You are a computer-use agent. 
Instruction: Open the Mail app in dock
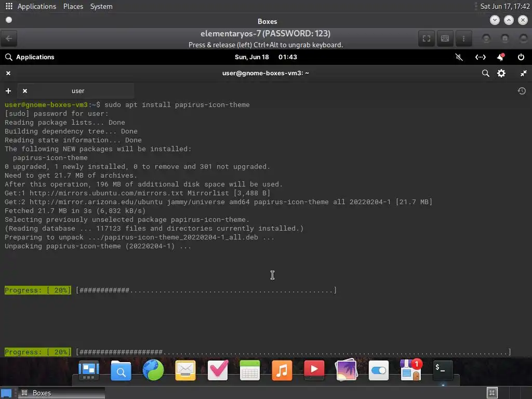(x=185, y=370)
